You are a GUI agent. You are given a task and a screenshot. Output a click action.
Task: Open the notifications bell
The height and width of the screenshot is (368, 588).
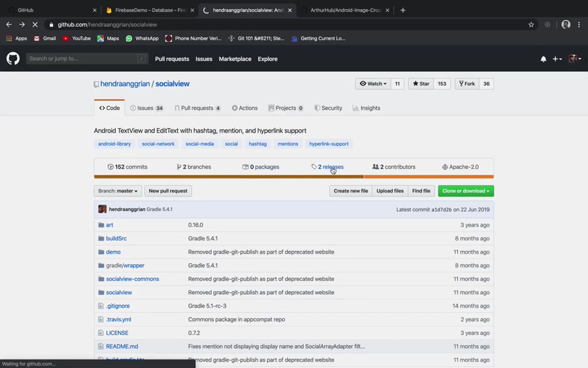pyautogui.click(x=543, y=59)
